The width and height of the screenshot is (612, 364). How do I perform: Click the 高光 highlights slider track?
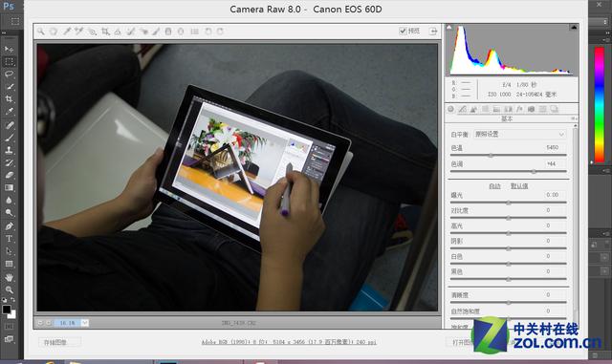pyautogui.click(x=508, y=233)
